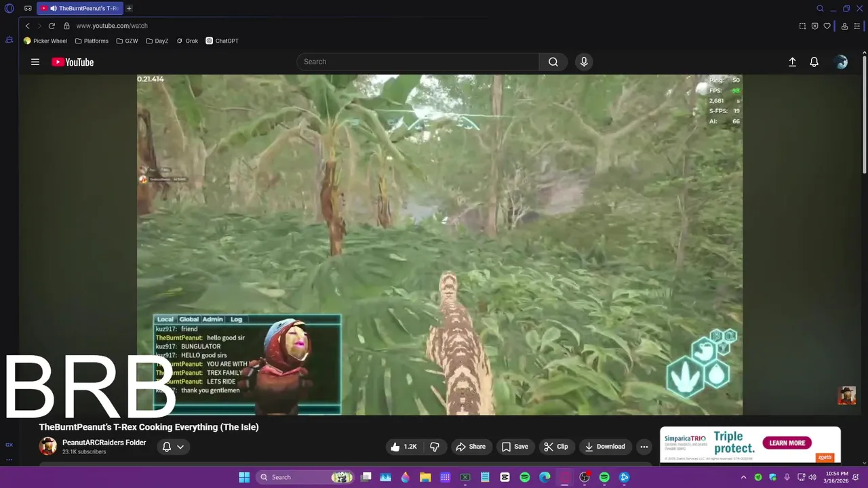Viewport: 868px width, 488px height.
Task: Open Easy Setup sliders icon
Action: 857,26
